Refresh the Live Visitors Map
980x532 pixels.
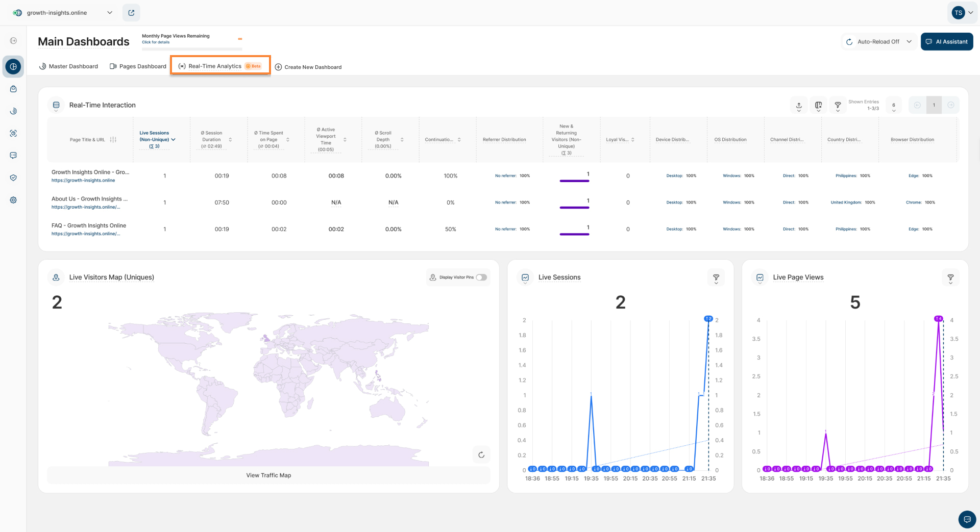pyautogui.click(x=481, y=454)
